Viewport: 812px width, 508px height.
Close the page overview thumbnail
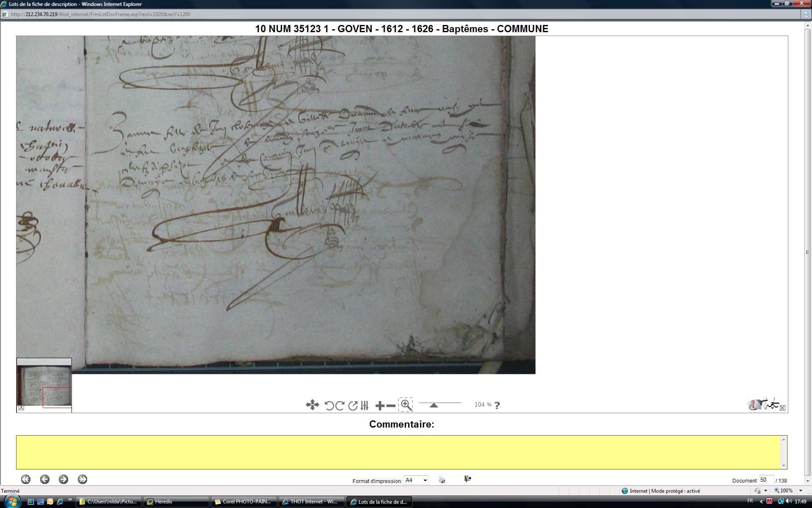click(21, 408)
